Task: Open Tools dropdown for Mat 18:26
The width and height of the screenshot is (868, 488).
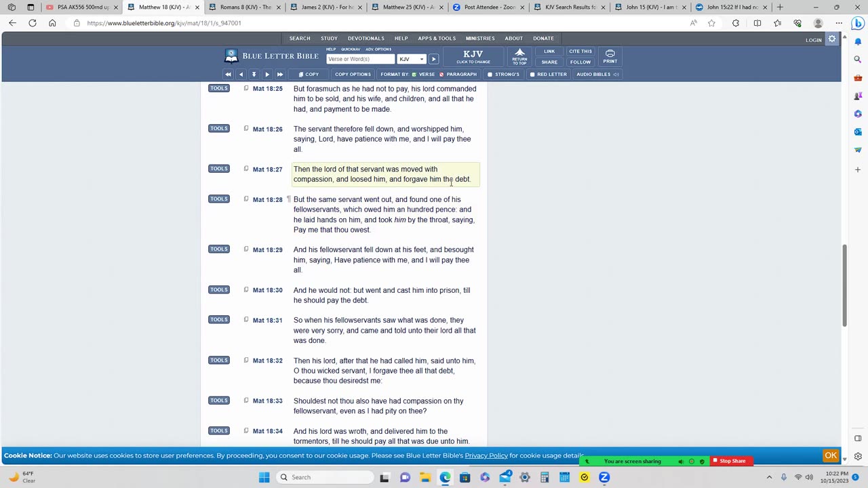Action: coord(218,128)
